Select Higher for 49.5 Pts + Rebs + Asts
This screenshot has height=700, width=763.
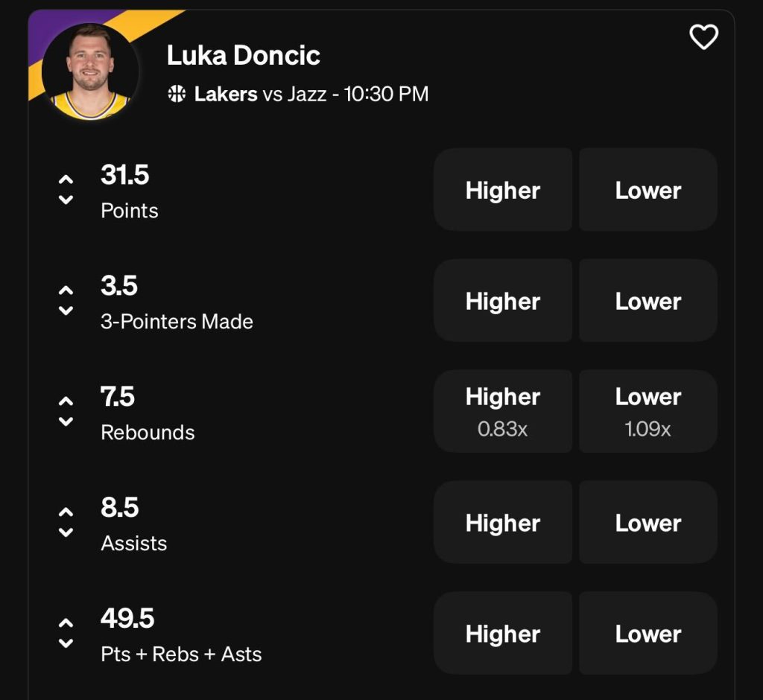(x=503, y=634)
